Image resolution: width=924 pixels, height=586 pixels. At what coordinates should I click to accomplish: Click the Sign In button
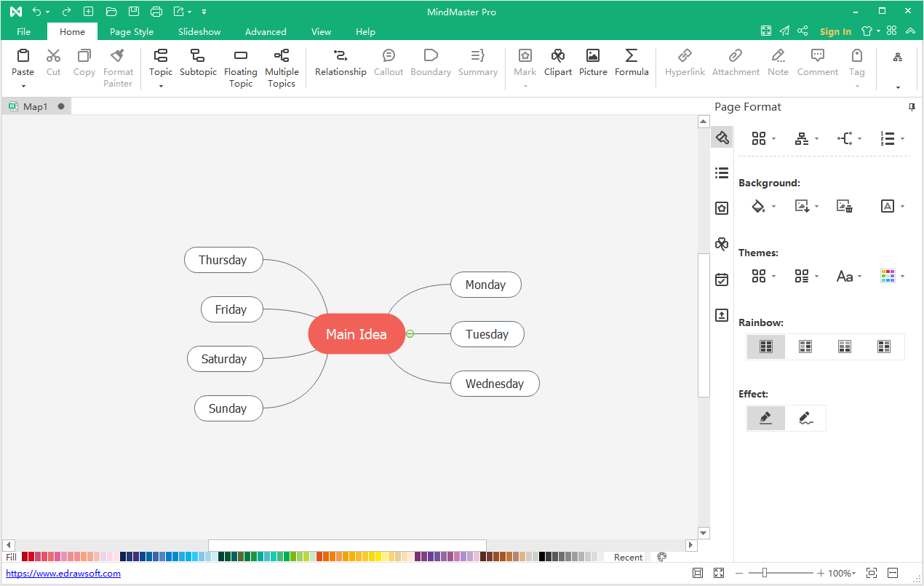pyautogui.click(x=835, y=31)
